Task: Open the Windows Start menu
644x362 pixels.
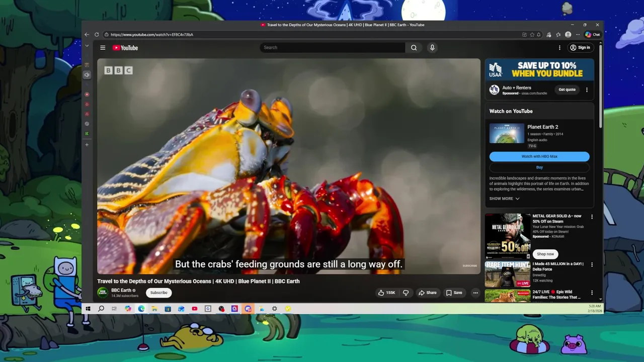Action: (88, 309)
